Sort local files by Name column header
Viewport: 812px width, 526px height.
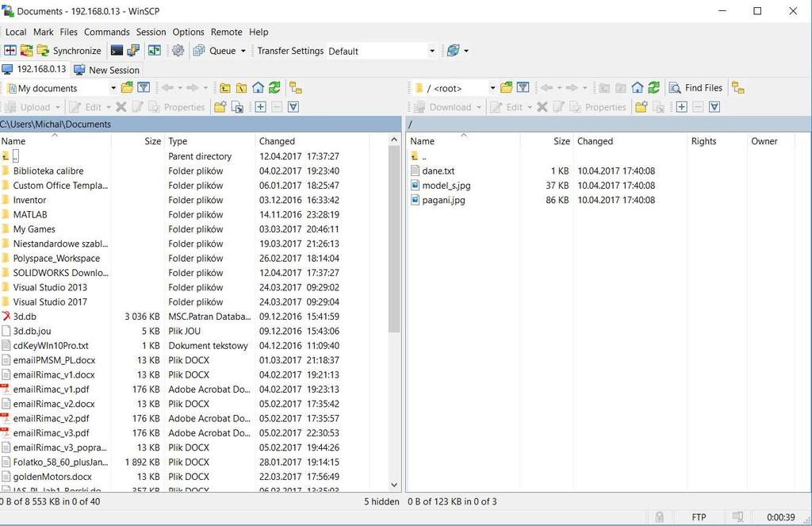coord(55,141)
